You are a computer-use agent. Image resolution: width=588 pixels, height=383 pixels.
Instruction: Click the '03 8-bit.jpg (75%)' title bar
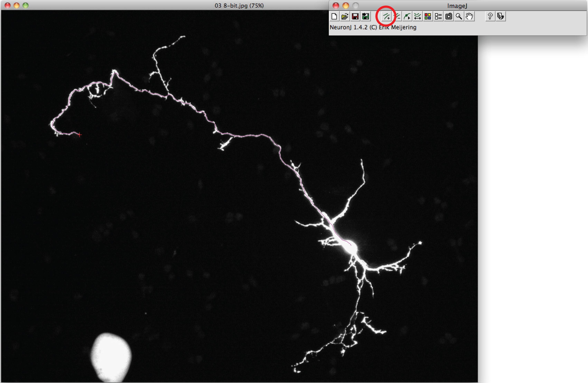click(239, 5)
